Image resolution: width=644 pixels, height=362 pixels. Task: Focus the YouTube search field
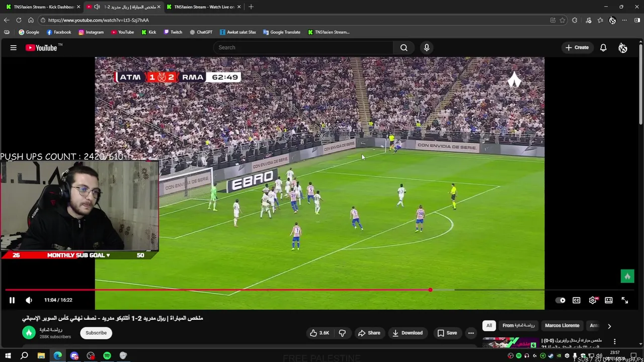(303, 47)
